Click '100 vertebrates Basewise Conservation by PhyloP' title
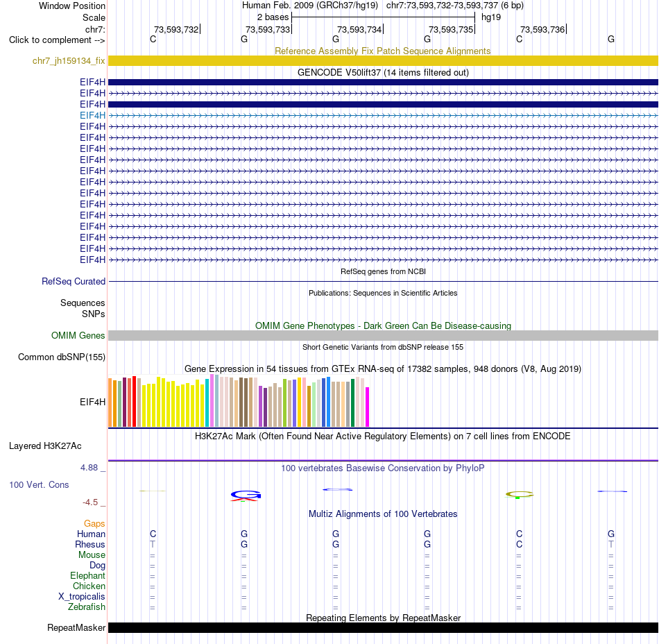This screenshot has width=659, height=644. (383, 468)
